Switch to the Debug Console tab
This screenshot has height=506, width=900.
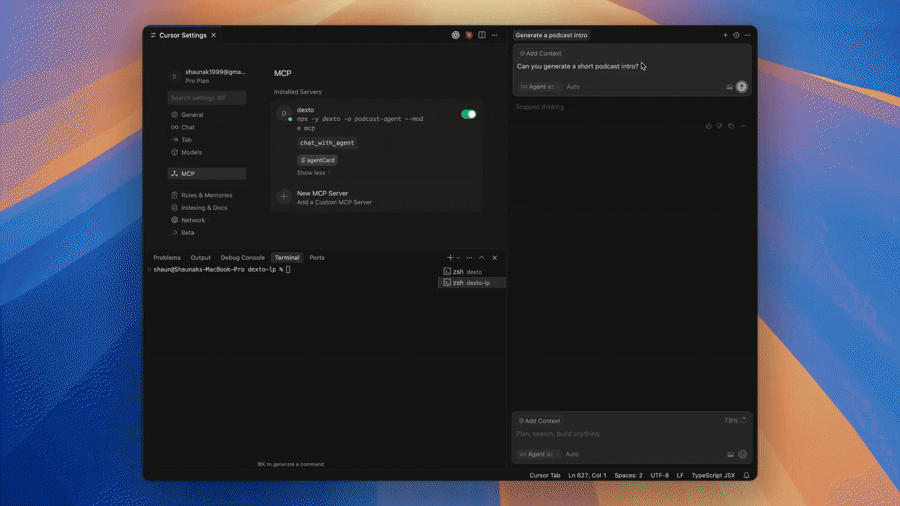click(x=243, y=258)
